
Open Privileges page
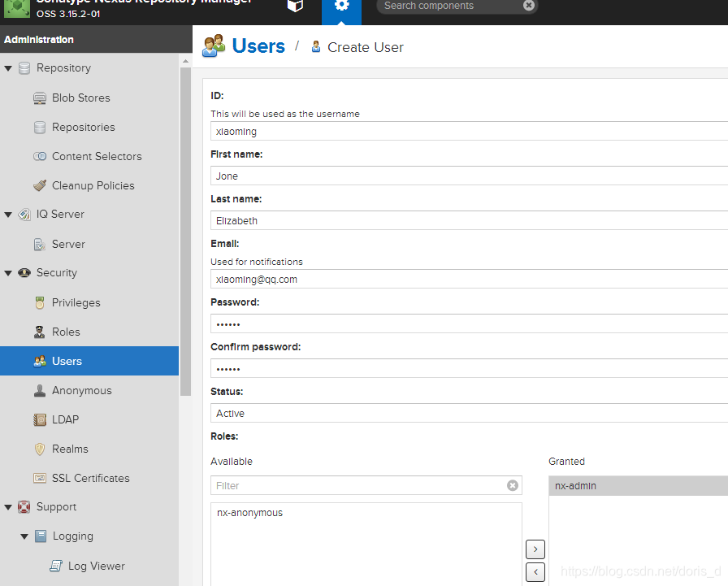pyautogui.click(x=76, y=302)
